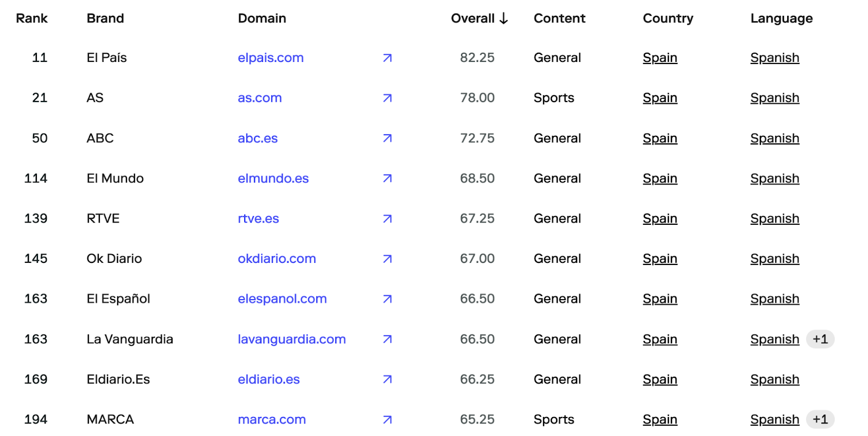Open the external arrow for lavanguardia.com
The image size is (868, 436).
pyautogui.click(x=387, y=339)
